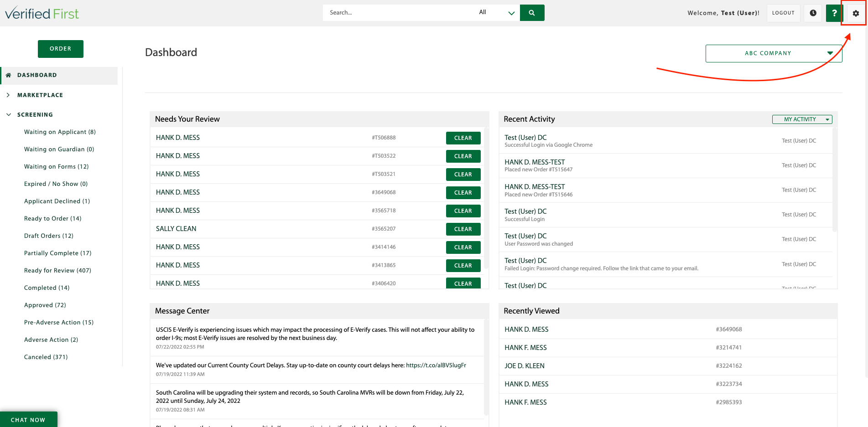Click the LOGOUT button

(x=783, y=13)
